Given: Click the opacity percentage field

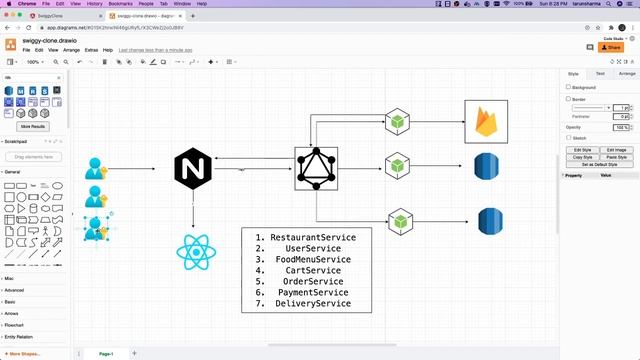Looking at the screenshot, I should [x=621, y=127].
